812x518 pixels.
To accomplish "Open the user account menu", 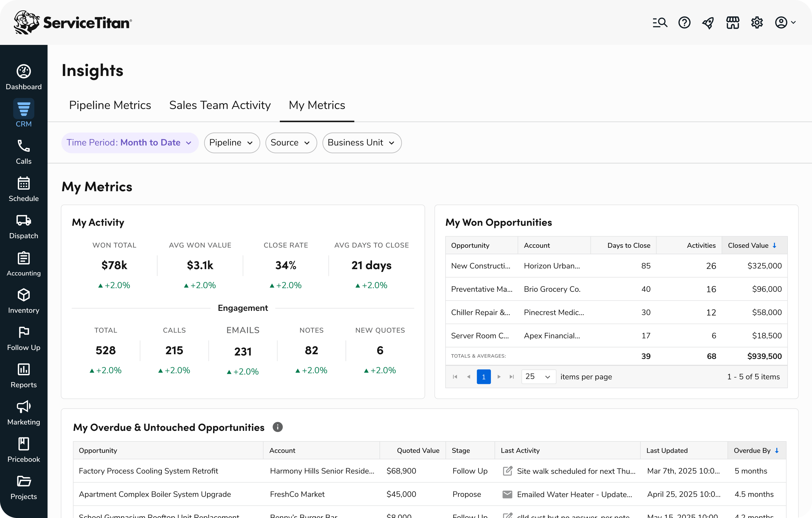I will point(785,22).
